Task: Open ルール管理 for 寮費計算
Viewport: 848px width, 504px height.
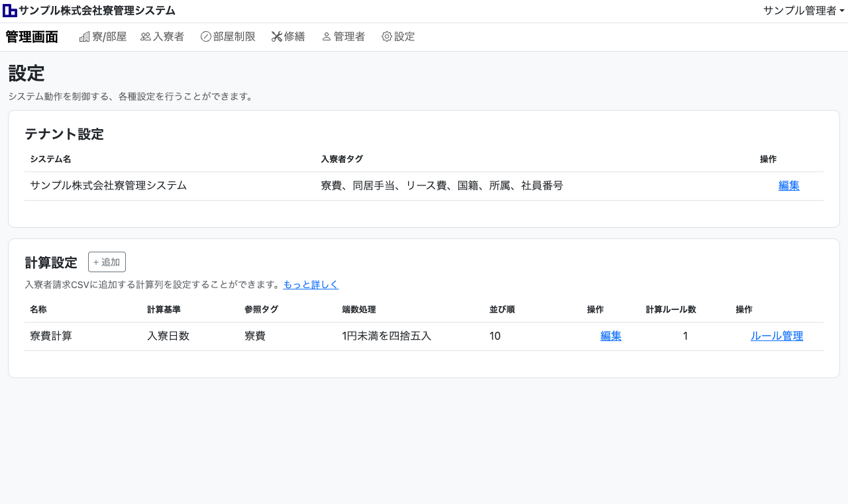Action: point(776,336)
